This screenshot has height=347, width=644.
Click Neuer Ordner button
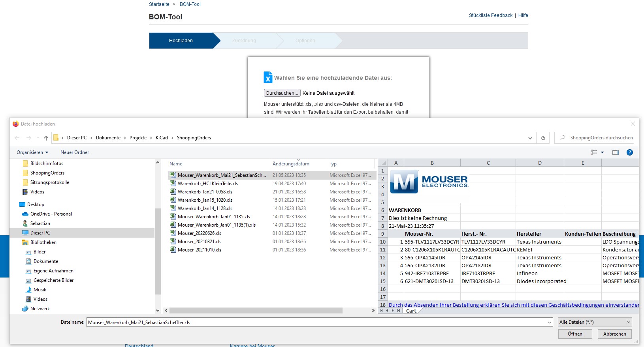click(75, 152)
